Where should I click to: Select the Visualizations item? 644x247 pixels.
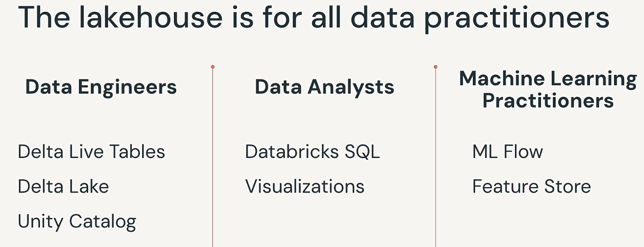coord(305,187)
